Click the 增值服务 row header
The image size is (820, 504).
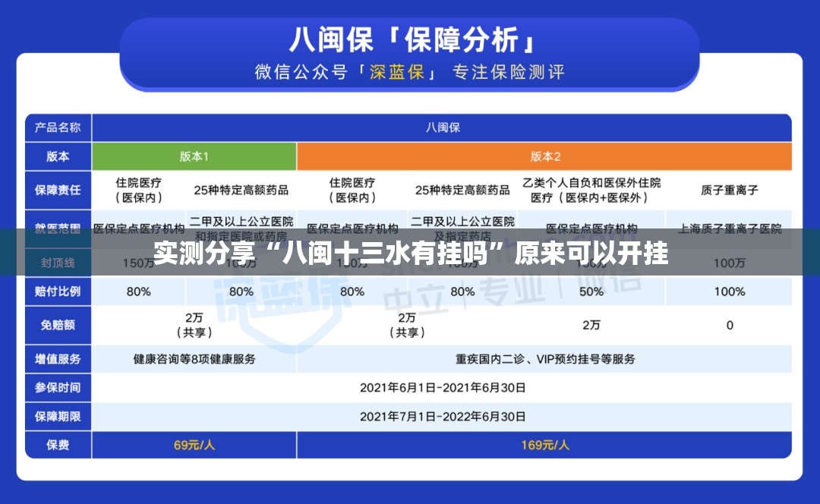tap(58, 359)
